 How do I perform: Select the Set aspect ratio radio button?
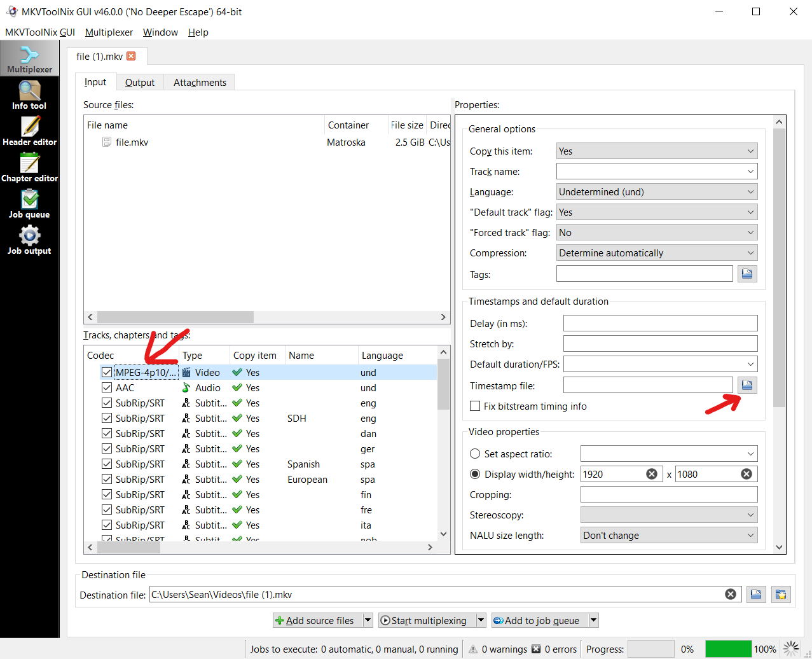(474, 454)
